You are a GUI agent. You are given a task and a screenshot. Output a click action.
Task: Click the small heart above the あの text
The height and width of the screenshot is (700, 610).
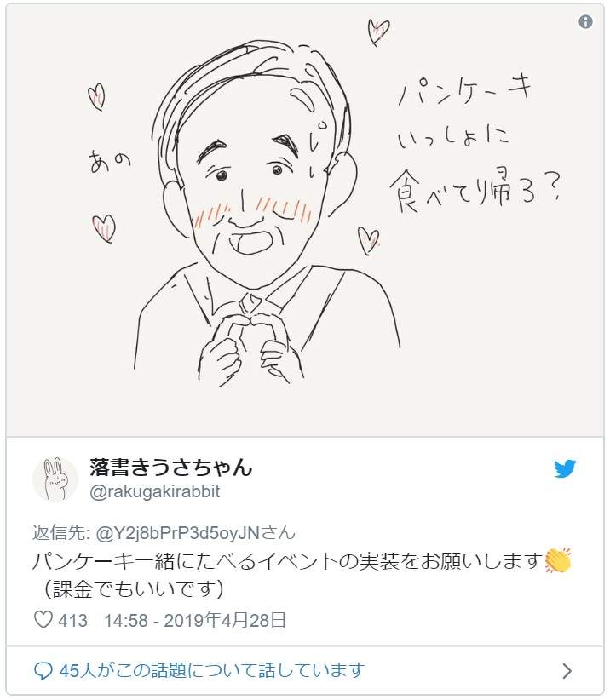[97, 96]
